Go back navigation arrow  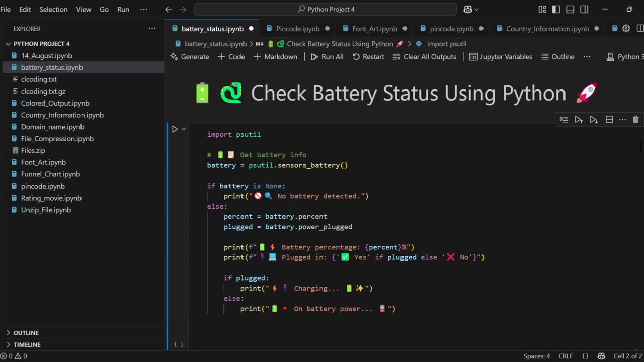[x=169, y=9]
